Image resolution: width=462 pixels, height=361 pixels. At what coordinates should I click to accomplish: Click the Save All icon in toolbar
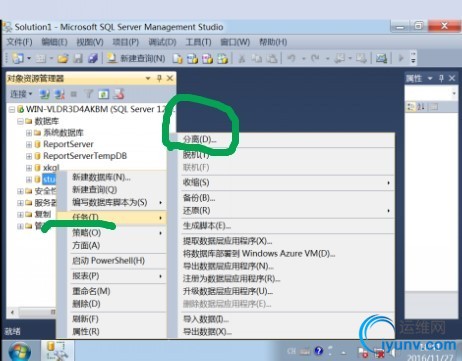[93, 59]
